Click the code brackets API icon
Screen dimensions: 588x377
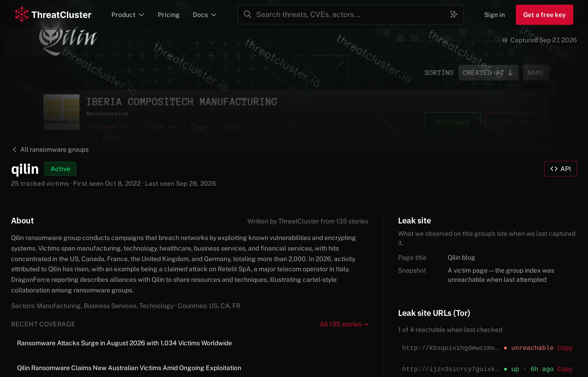coord(554,169)
